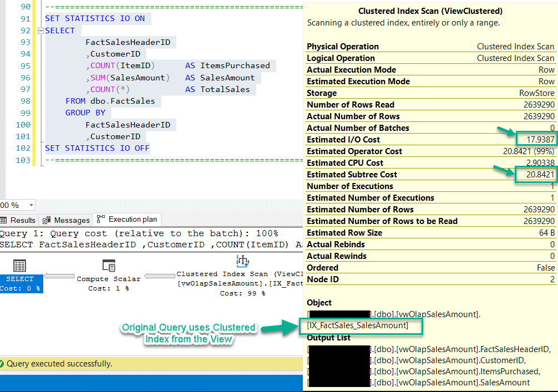The width and height of the screenshot is (558, 392).
Task: Click the Estimated I/O Cost value 17.9387
Action: tap(540, 139)
